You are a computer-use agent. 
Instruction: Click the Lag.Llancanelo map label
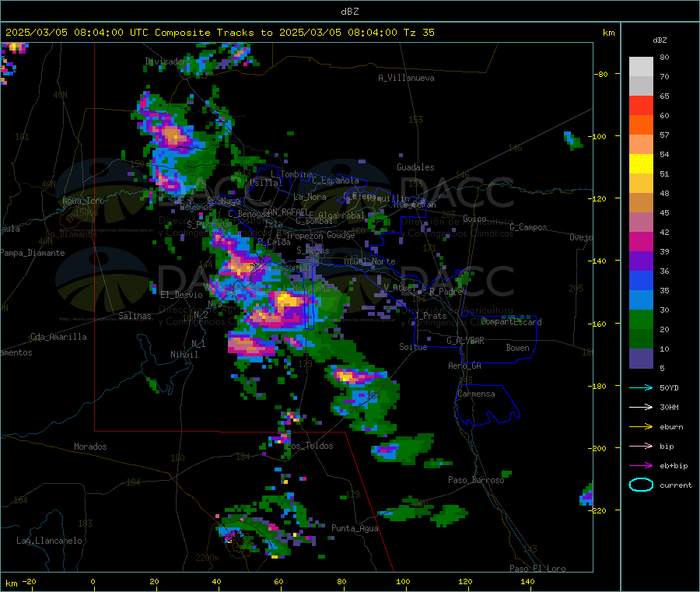click(x=49, y=541)
